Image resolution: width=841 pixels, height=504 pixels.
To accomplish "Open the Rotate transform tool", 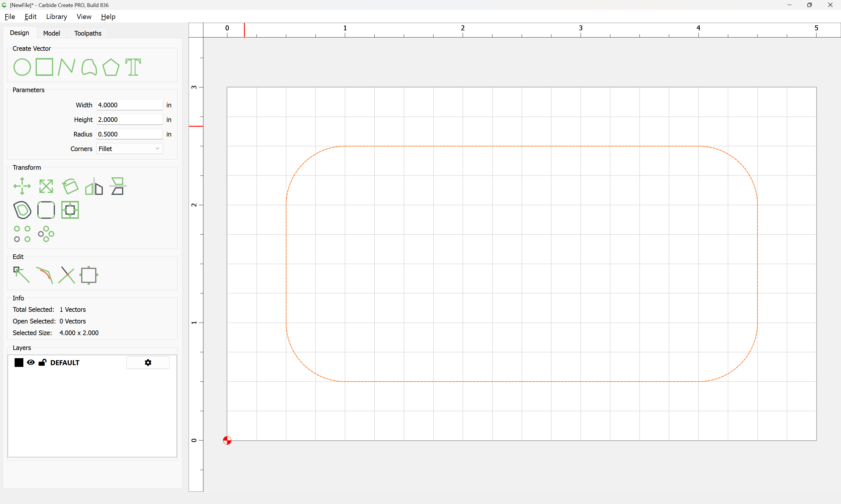I will click(x=70, y=186).
